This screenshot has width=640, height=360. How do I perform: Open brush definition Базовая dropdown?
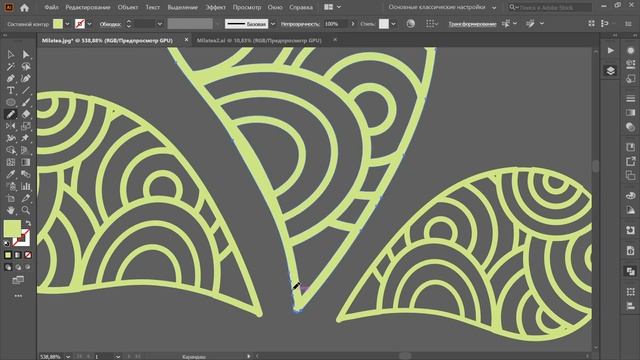click(x=273, y=24)
